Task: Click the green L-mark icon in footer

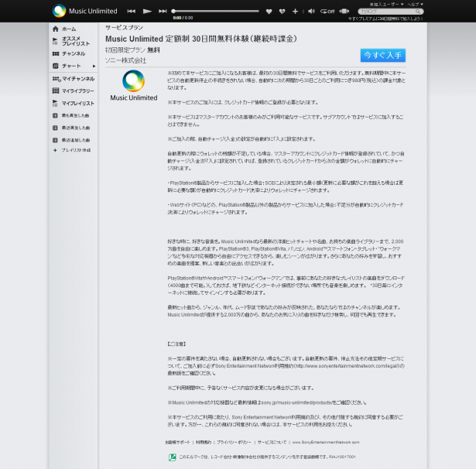Action: pyautogui.click(x=173, y=457)
